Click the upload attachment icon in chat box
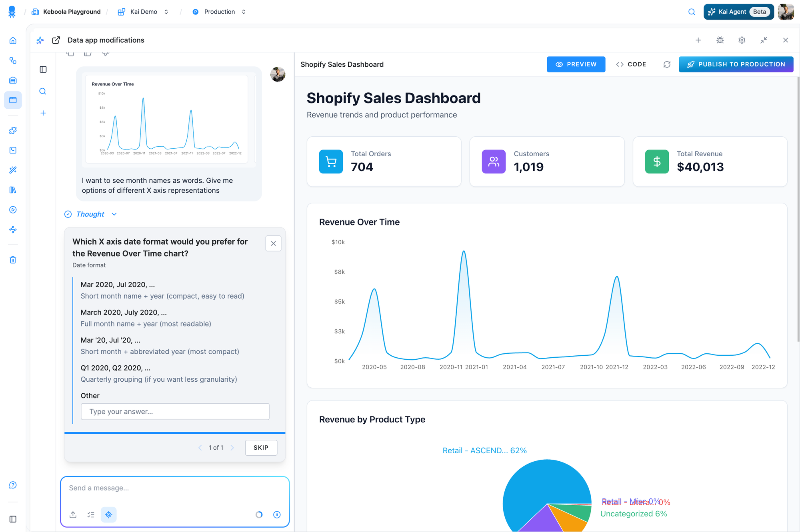 click(x=73, y=515)
